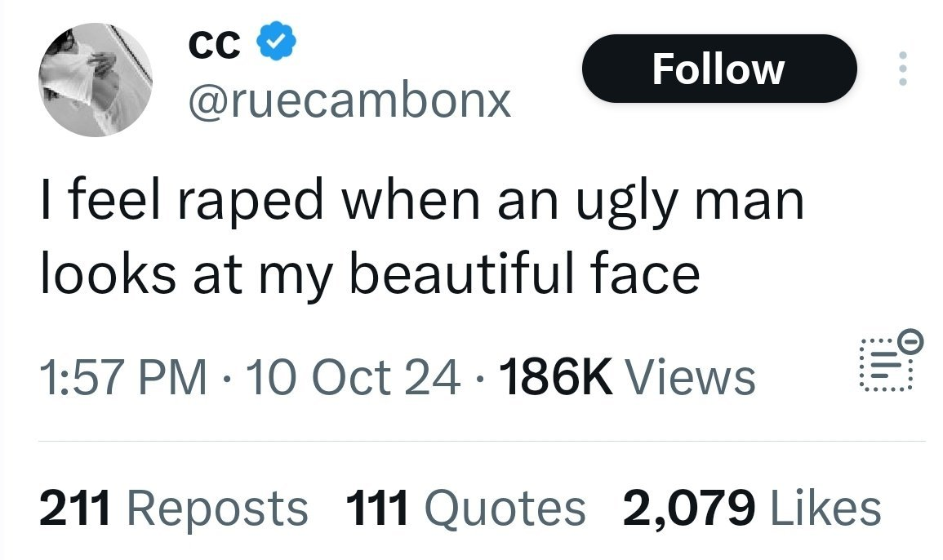Click the blue verified badge
This screenshot has width=943, height=560.
click(274, 45)
